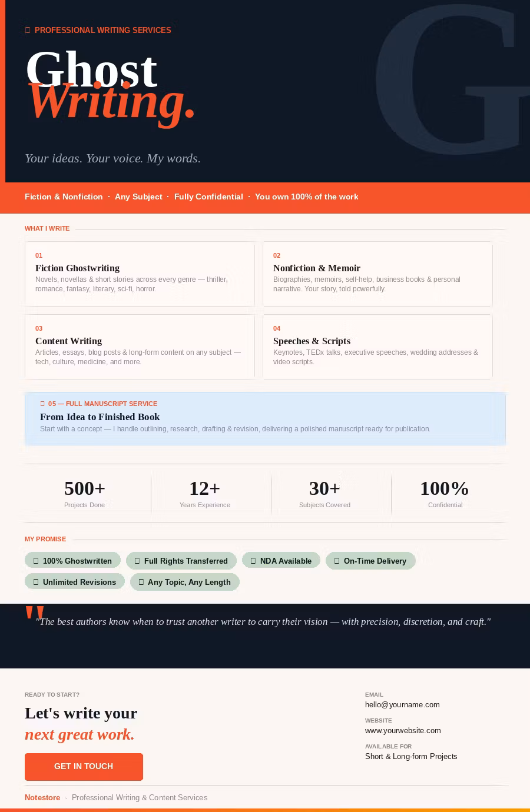Click the icon in On-Time Delivery badge
The height and width of the screenshot is (812, 530).
coord(337,561)
